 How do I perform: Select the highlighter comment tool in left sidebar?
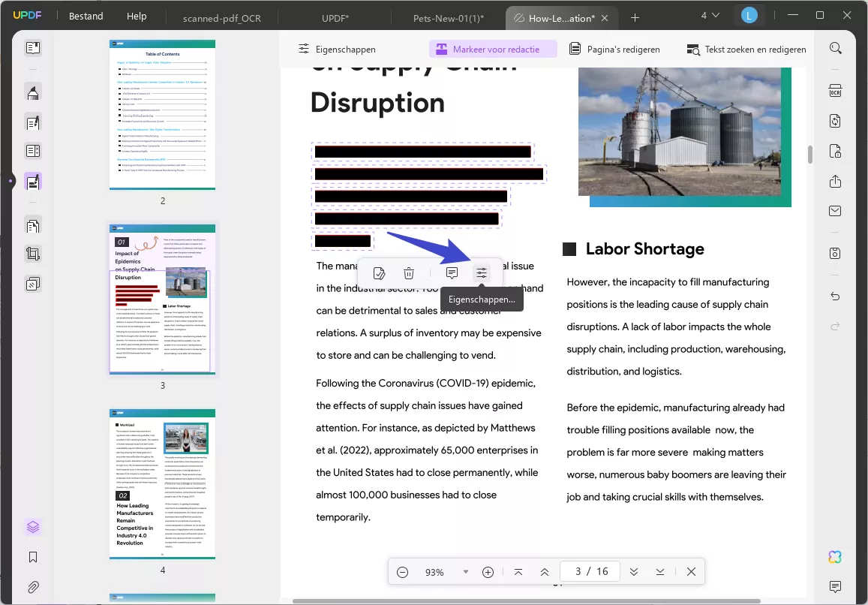tap(32, 92)
